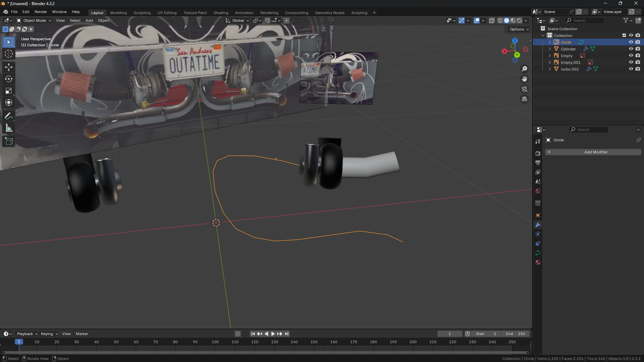The height and width of the screenshot is (362, 644).
Task: Activate the Scale tool
Action: point(9,91)
